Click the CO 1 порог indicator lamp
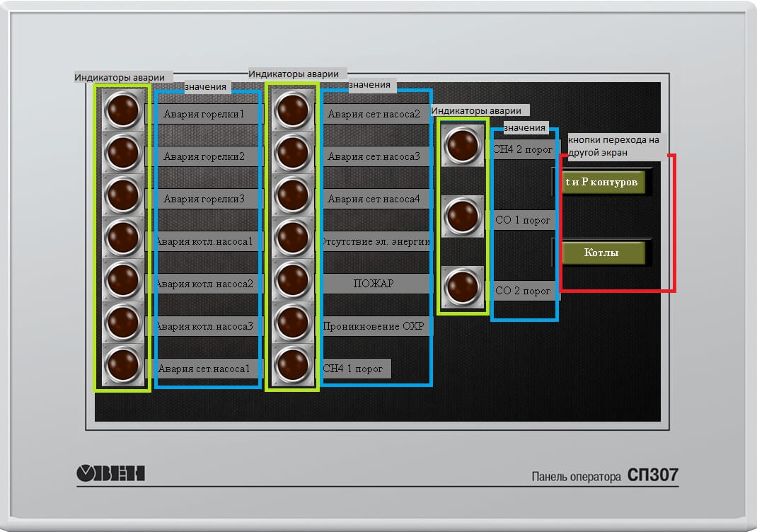Viewport: 757px width, 532px height. click(x=463, y=216)
